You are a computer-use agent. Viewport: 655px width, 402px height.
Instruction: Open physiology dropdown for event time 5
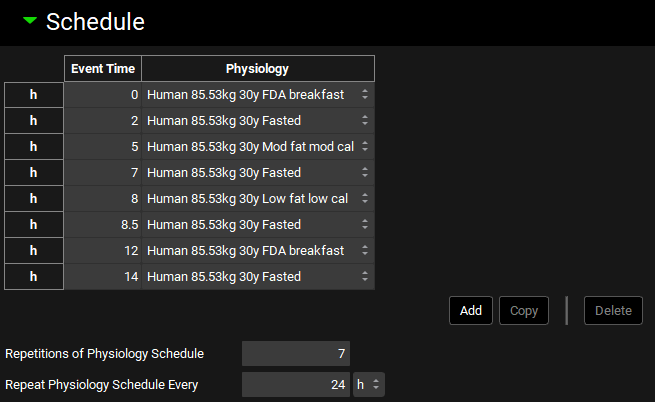[258, 147]
